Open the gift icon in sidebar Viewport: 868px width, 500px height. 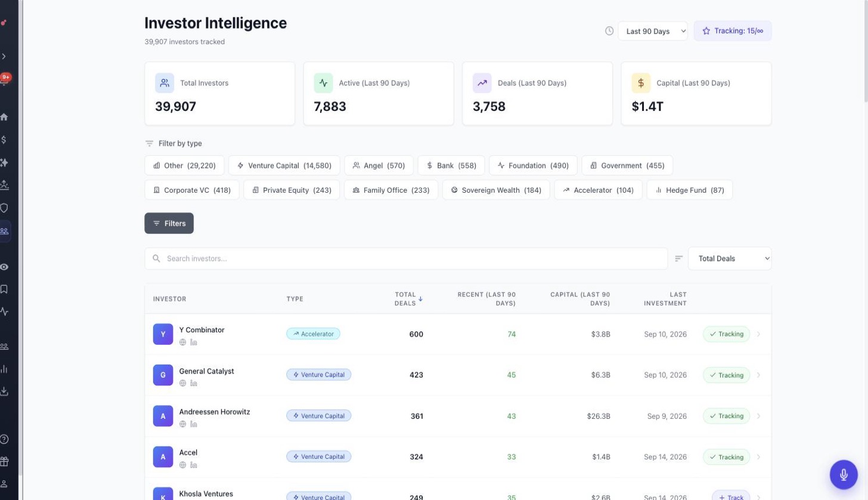pos(4,461)
